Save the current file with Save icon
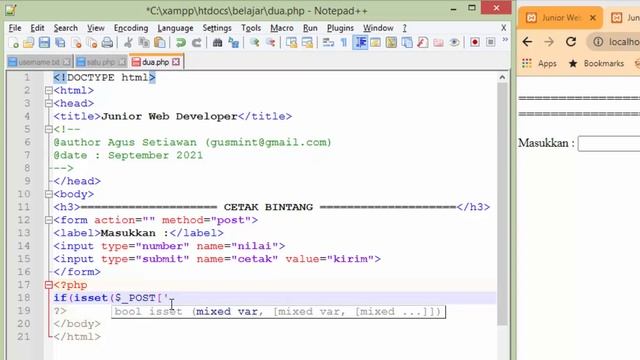640x360 pixels. (x=44, y=42)
